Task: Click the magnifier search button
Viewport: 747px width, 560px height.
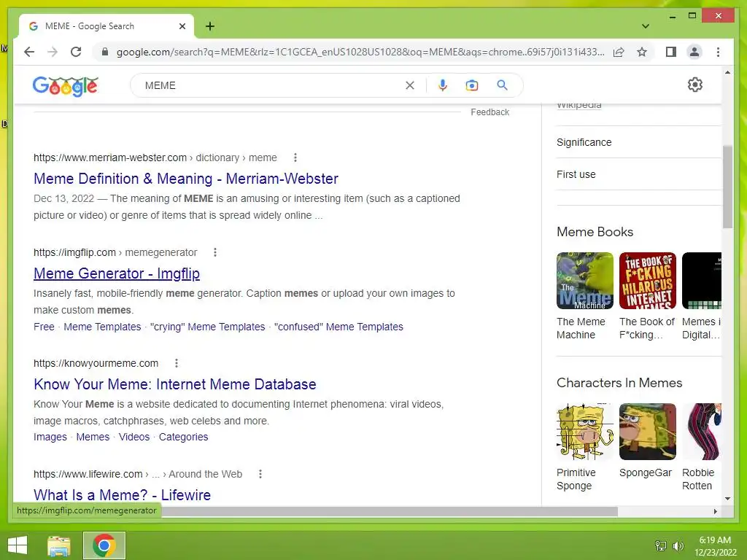Action: pos(502,85)
